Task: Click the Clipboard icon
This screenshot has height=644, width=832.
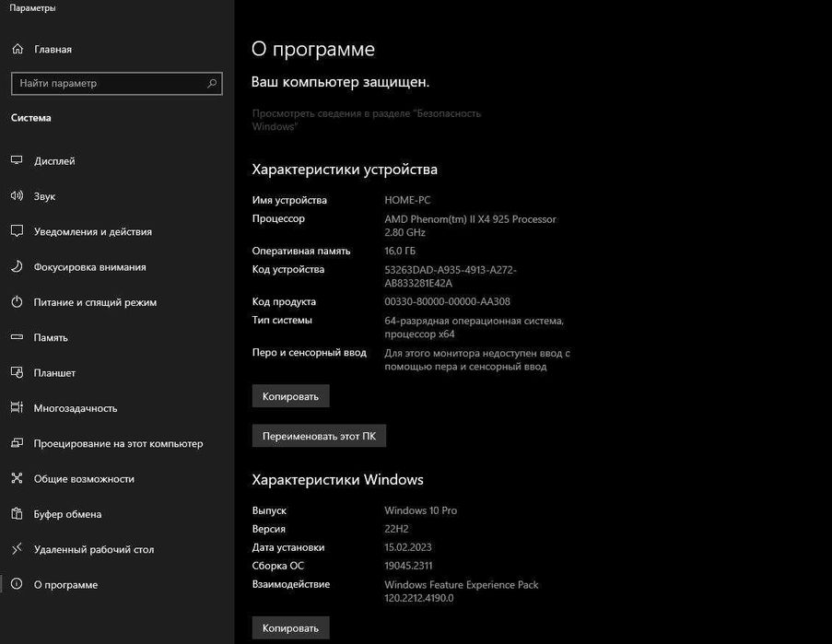Action: pos(17,513)
